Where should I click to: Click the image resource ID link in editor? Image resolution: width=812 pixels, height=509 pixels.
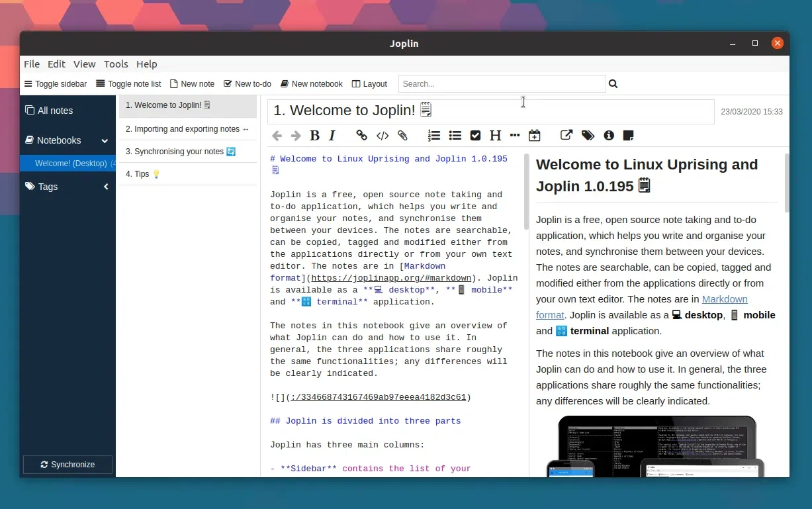379,397
